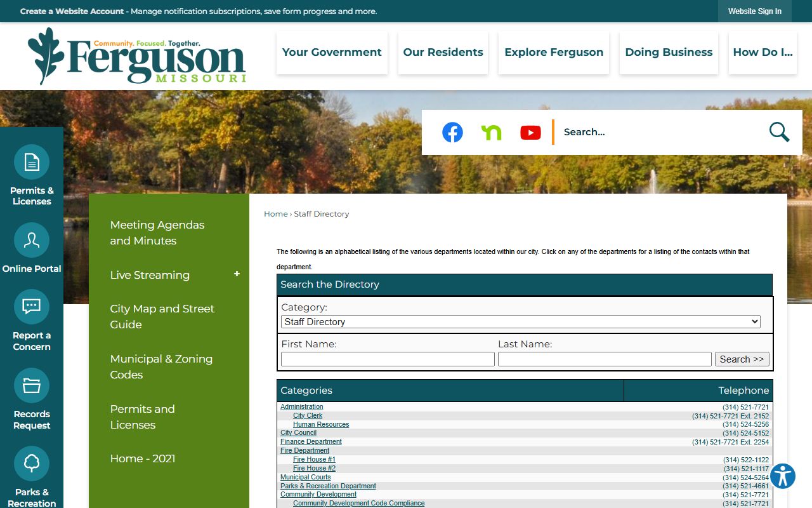Image resolution: width=812 pixels, height=508 pixels.
Task: Click phone number (314) 522-1122
Action: click(x=746, y=460)
